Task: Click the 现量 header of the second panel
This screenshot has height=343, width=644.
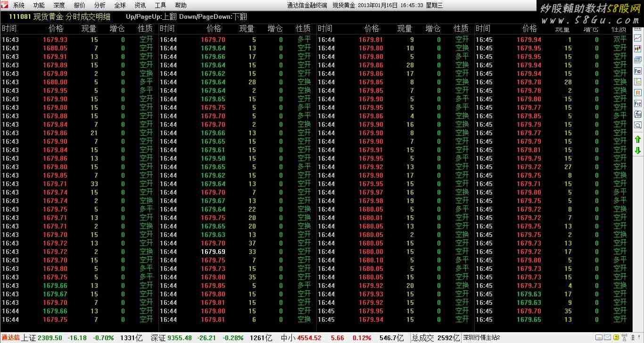Action: [x=247, y=28]
